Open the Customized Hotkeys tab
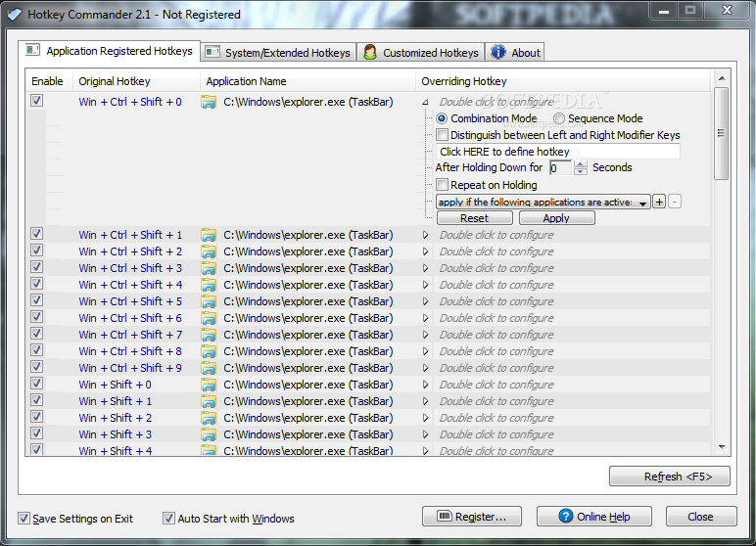756x546 pixels. tap(421, 52)
